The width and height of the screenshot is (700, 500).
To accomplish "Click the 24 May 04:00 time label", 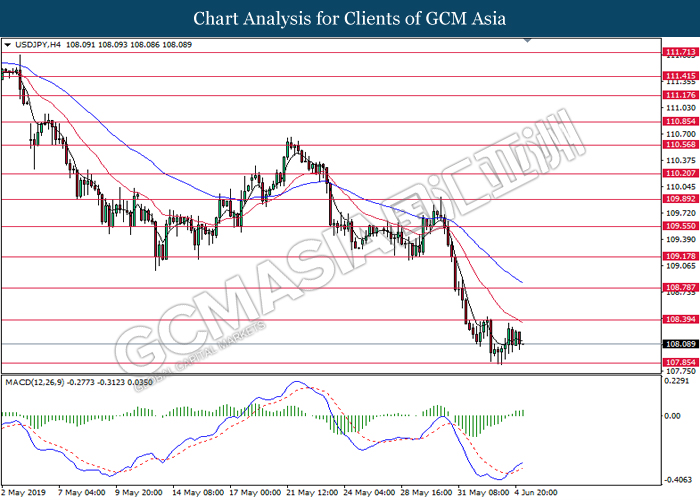I will 369,492.
